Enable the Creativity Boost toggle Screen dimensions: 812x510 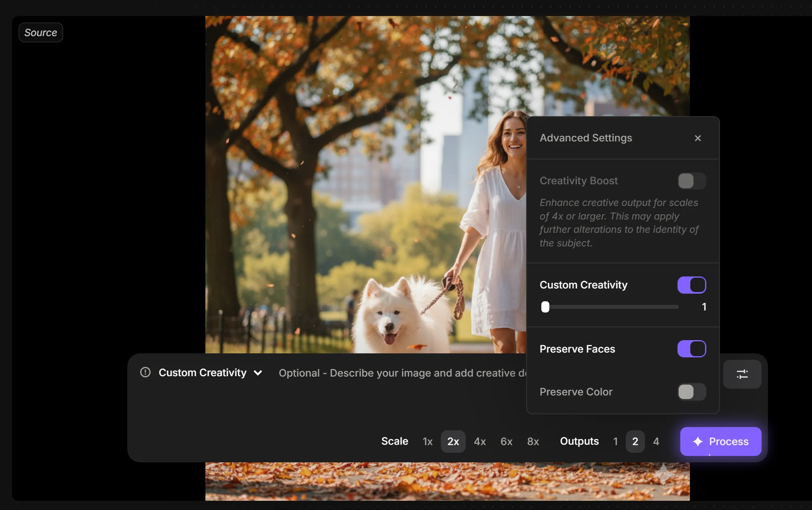[691, 181]
